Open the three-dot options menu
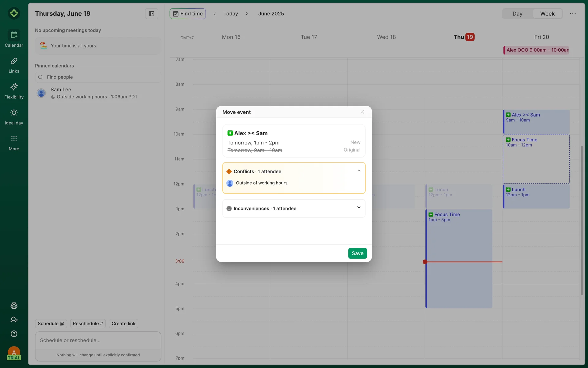Viewport: 588px width, 368px height. 573,13
